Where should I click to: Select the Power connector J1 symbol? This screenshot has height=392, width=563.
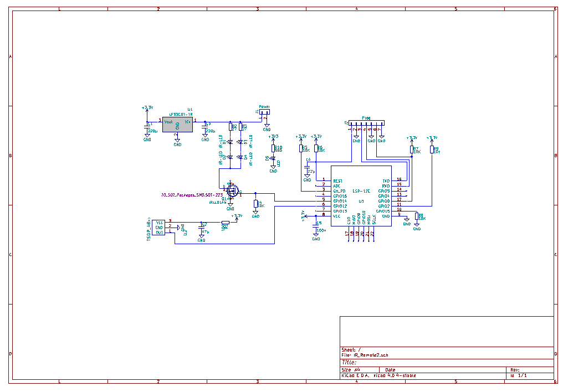point(265,112)
